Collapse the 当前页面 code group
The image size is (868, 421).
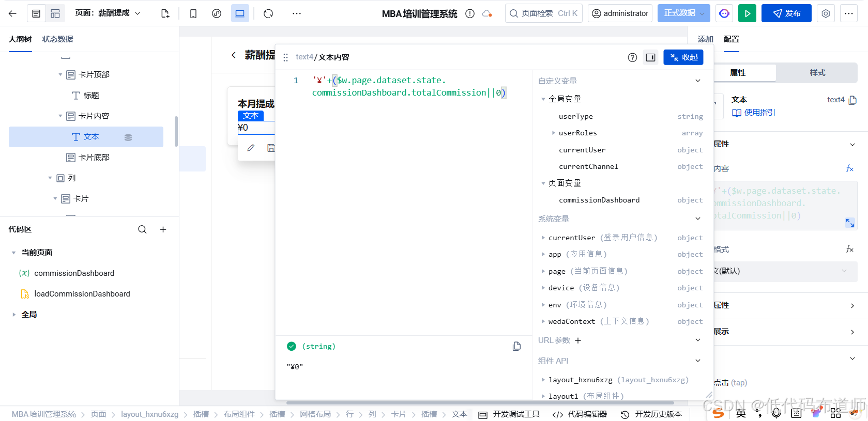[13, 253]
